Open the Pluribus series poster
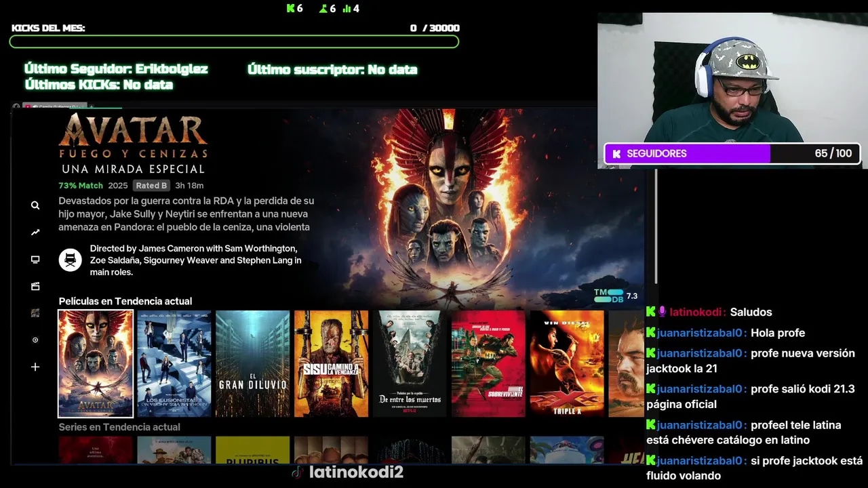This screenshot has width=868, height=488. point(253,450)
